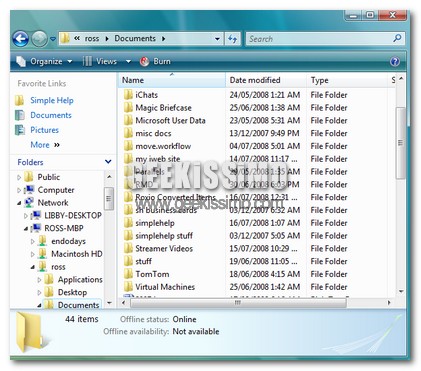Screen dimensions: 421x371
Task: Select Documents in folder tree
Action: tap(78, 305)
